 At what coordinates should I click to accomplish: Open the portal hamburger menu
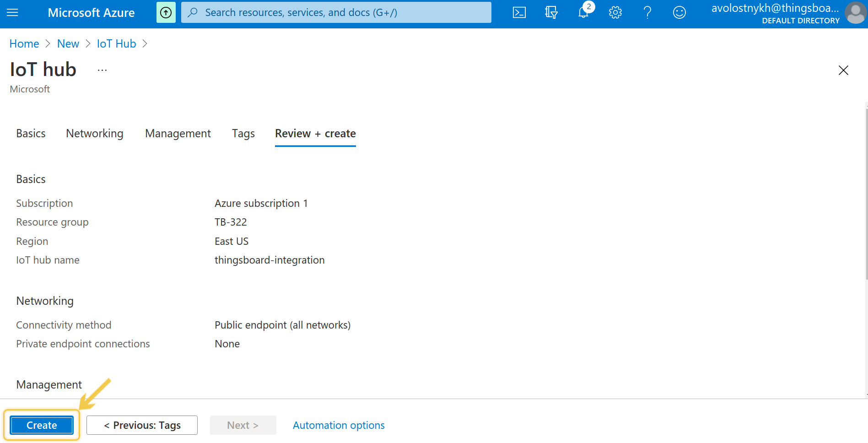click(12, 12)
